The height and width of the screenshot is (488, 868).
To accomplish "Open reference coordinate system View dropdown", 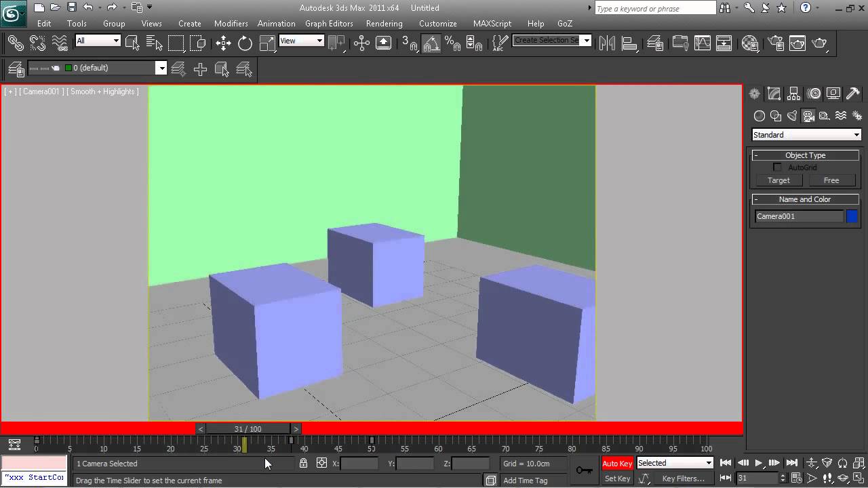I will pos(301,41).
